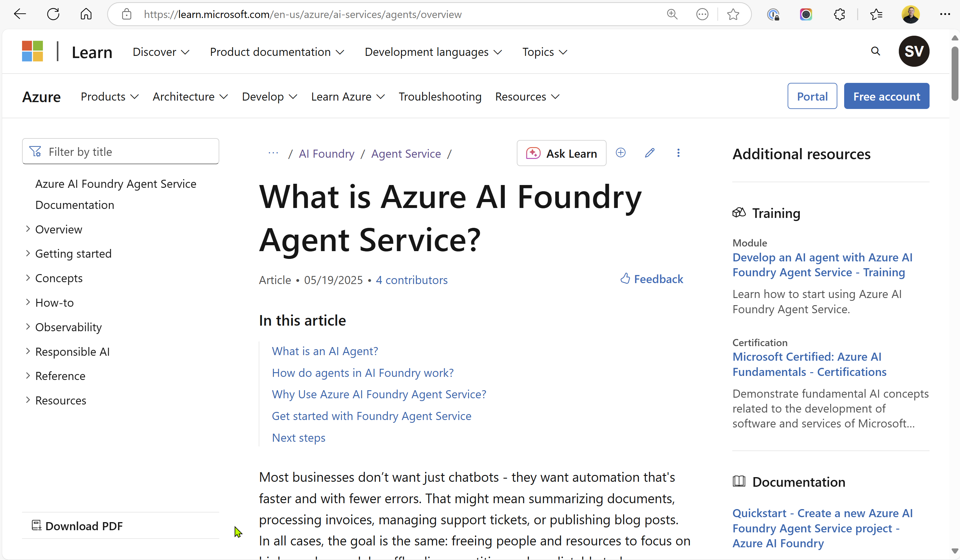The height and width of the screenshot is (560, 960).
Task: View the 4 contributors link
Action: coord(412,280)
